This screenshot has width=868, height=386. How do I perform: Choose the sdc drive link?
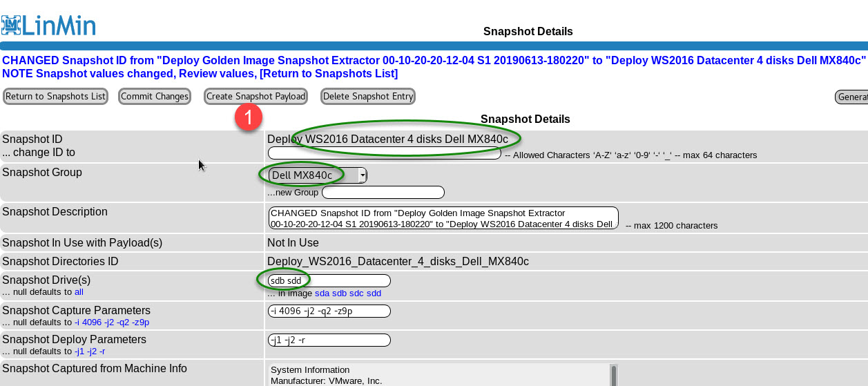click(x=356, y=293)
